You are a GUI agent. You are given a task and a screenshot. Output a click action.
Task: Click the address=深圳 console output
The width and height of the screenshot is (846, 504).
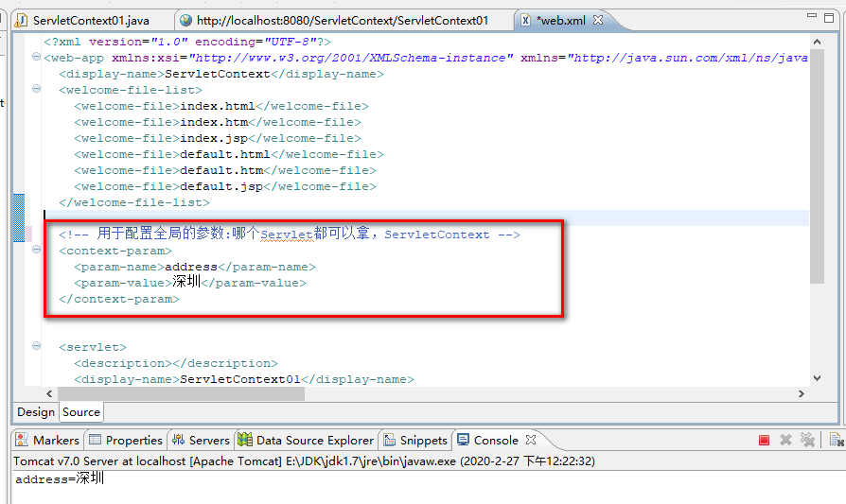(60, 478)
